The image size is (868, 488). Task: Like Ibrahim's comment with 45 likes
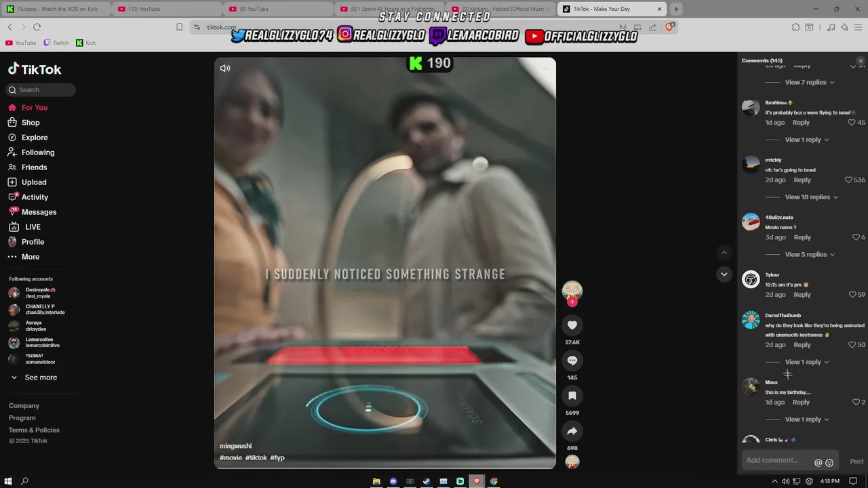[852, 123]
